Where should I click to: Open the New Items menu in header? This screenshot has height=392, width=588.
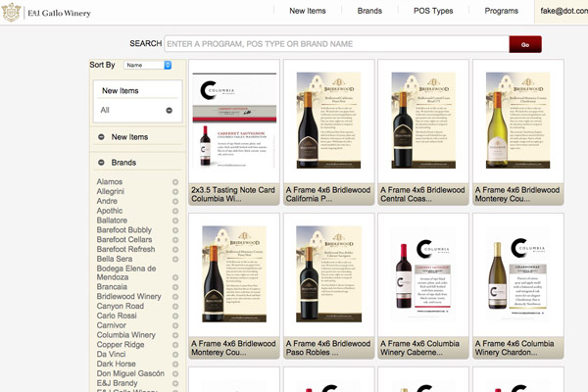pyautogui.click(x=308, y=11)
